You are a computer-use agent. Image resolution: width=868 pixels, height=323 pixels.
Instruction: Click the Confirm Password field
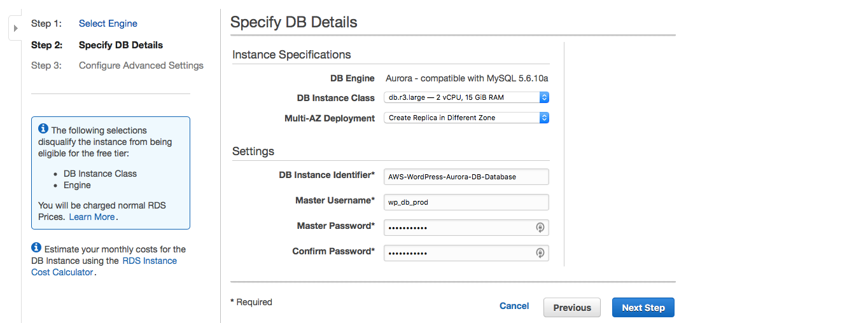(466, 253)
